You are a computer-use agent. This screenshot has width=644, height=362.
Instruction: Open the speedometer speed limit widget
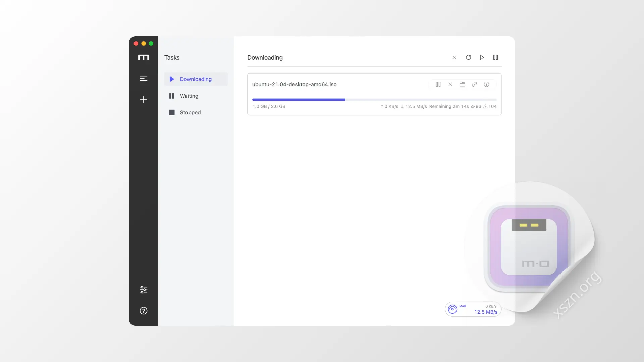[x=473, y=309]
